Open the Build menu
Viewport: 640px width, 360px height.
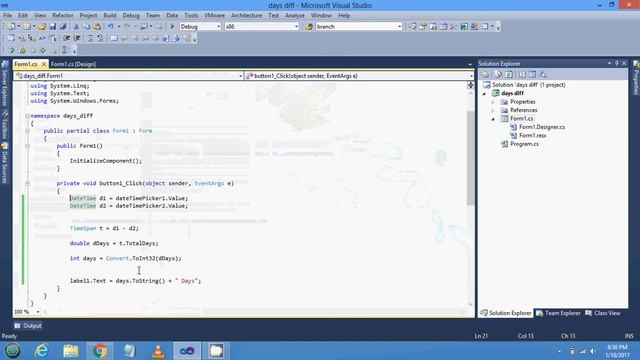pos(110,16)
